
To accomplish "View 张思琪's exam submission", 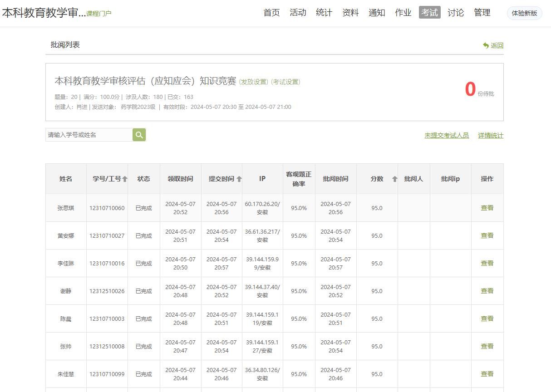I will (487, 208).
